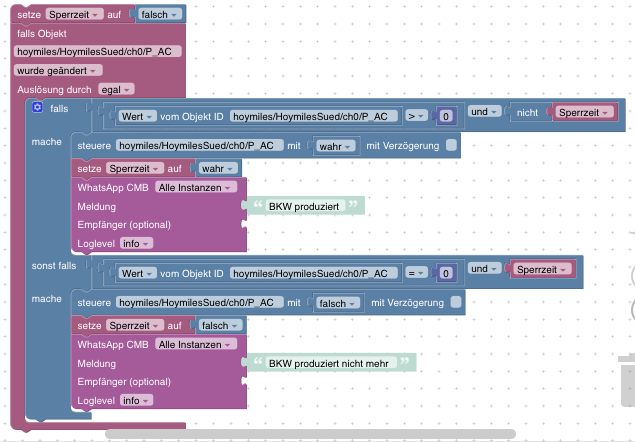Image resolution: width=635 pixels, height=442 pixels.
Task: Open the 'egal' Auslösung durch dropdown
Action: [x=116, y=90]
